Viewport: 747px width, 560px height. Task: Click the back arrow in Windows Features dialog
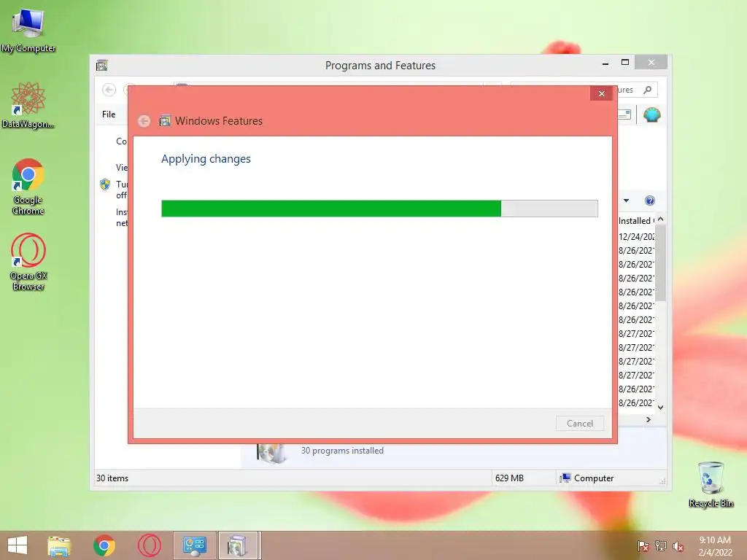[x=144, y=121]
